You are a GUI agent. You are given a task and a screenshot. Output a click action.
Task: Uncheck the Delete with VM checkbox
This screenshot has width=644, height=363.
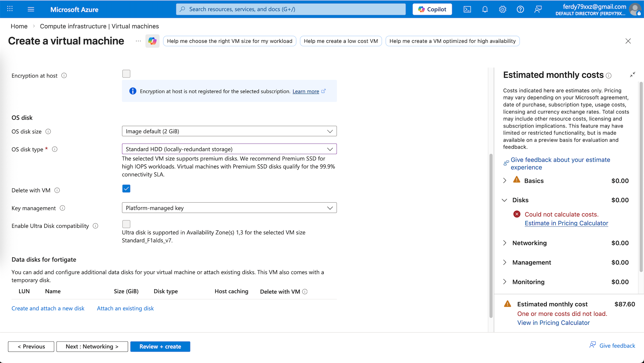(x=126, y=189)
